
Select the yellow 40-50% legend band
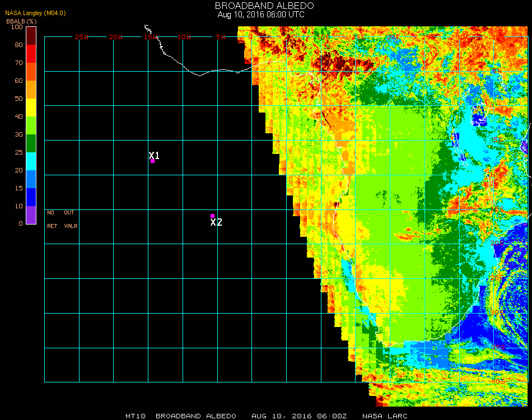[x=31, y=107]
